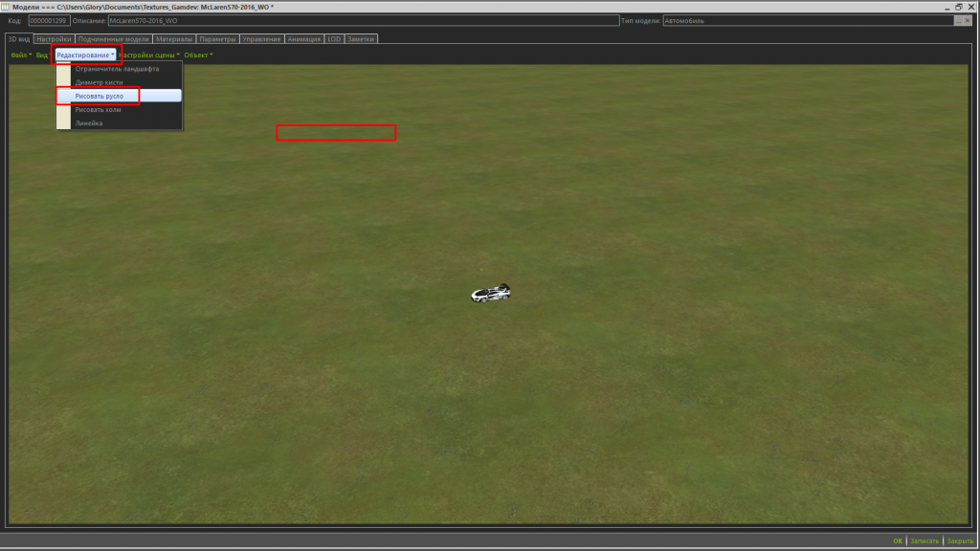Open the LOD tab
The height and width of the screenshot is (551, 980).
(x=334, y=38)
